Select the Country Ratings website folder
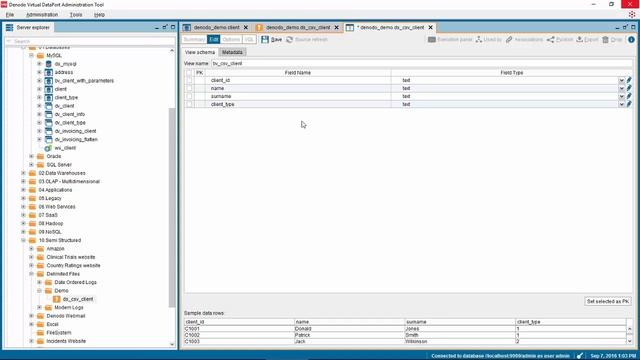 73,266
